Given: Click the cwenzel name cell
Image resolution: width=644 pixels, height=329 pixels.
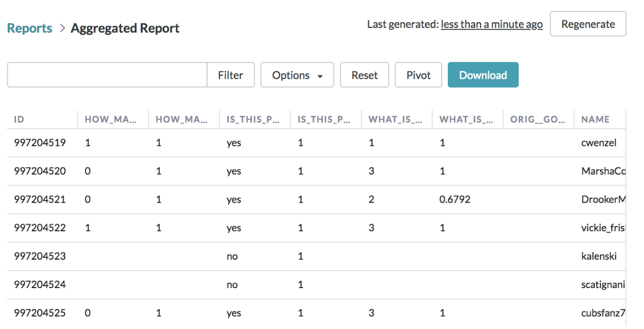Looking at the screenshot, I should click(599, 143).
